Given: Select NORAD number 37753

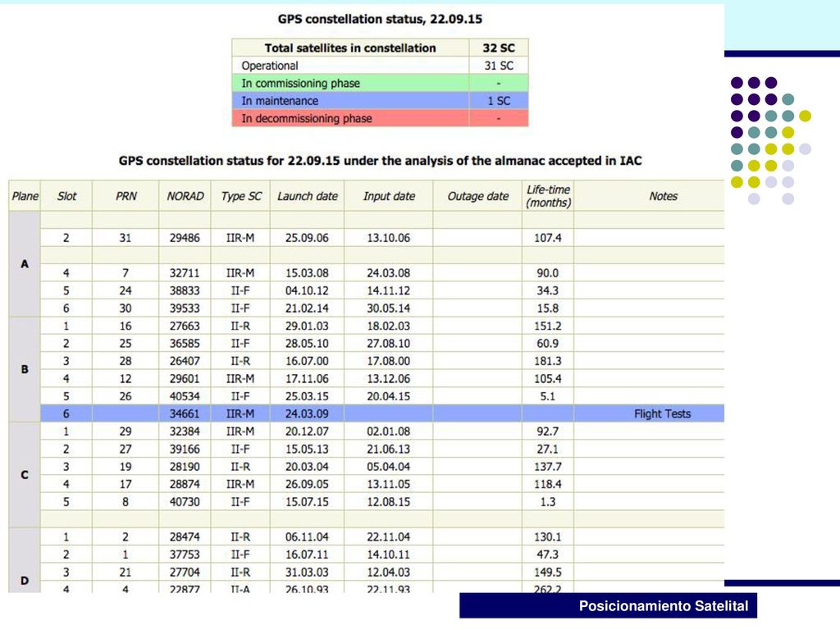Looking at the screenshot, I should 185,555.
